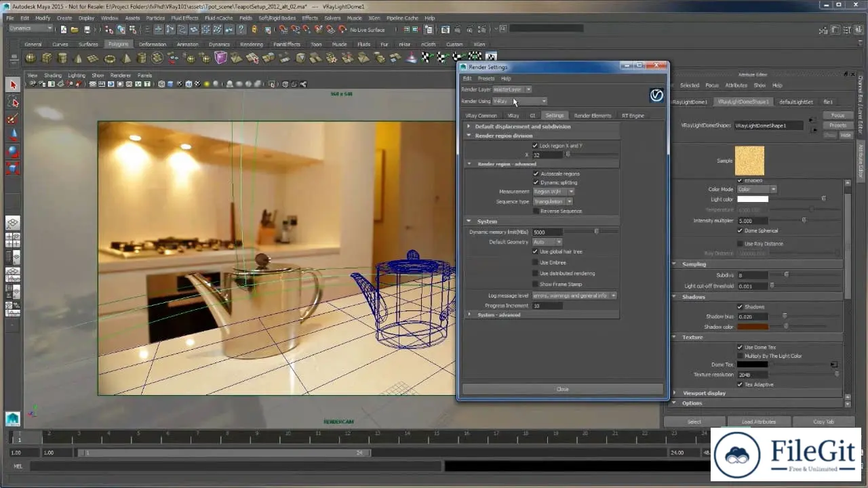Click the polygon cylinder shelf icon
This screenshot has width=868, height=488.
pyautogui.click(x=63, y=58)
